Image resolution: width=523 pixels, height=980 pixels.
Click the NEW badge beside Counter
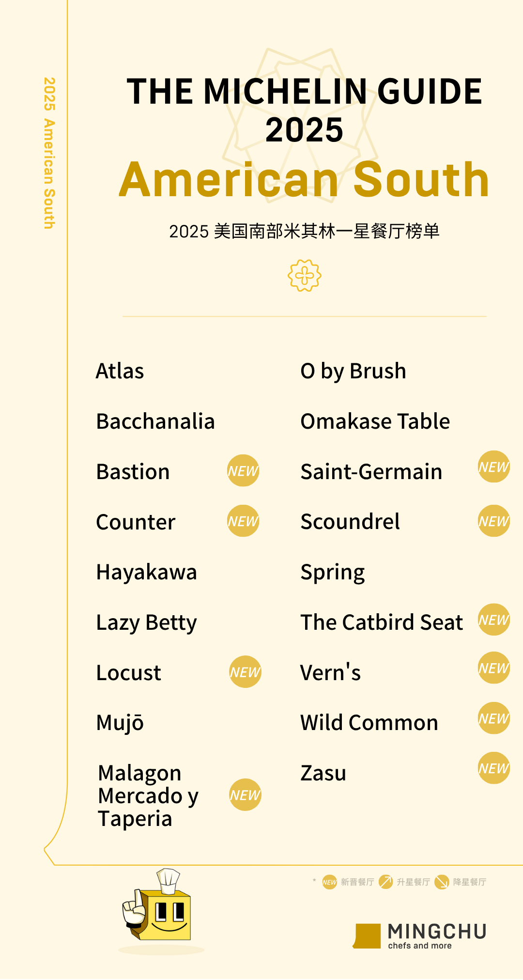tap(243, 521)
